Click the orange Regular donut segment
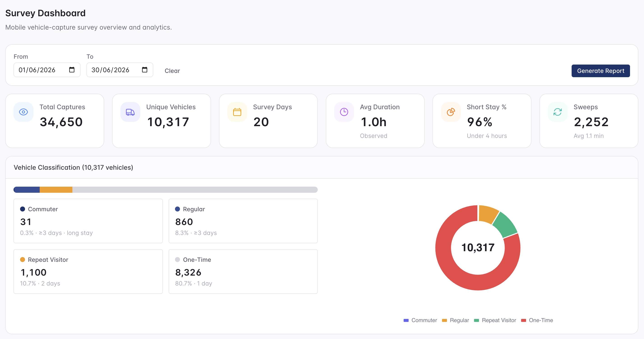 [488, 214]
